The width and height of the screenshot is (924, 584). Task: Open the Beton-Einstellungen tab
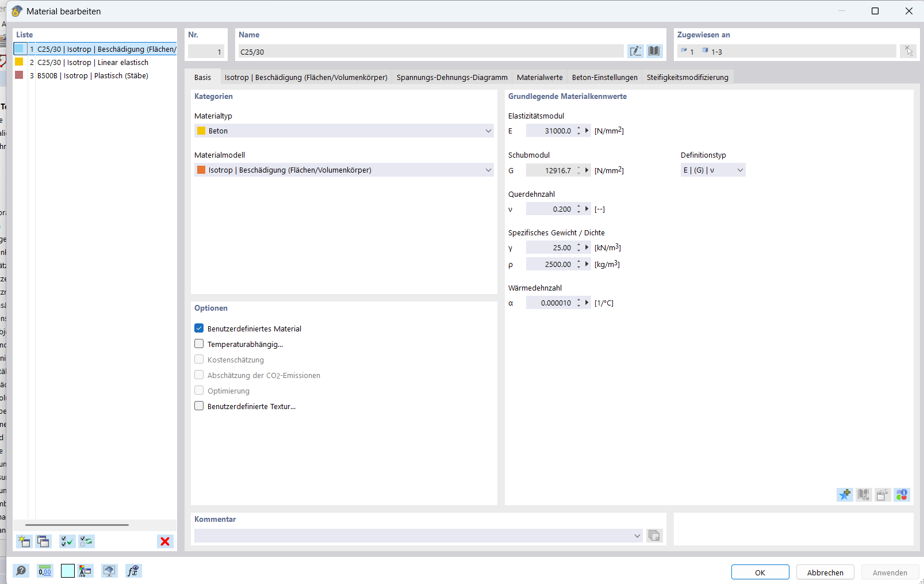pyautogui.click(x=604, y=78)
